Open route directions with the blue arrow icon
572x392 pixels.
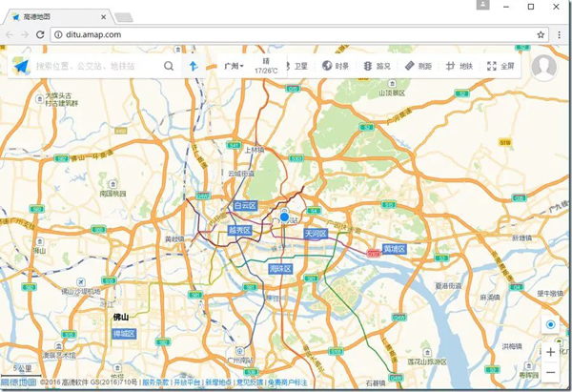pos(194,66)
